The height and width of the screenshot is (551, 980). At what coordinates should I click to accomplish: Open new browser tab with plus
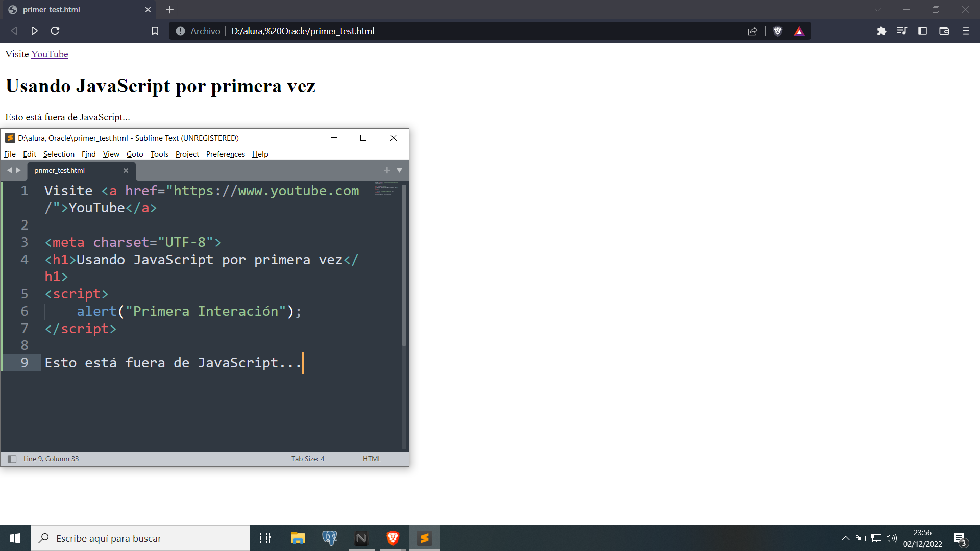pos(170,10)
